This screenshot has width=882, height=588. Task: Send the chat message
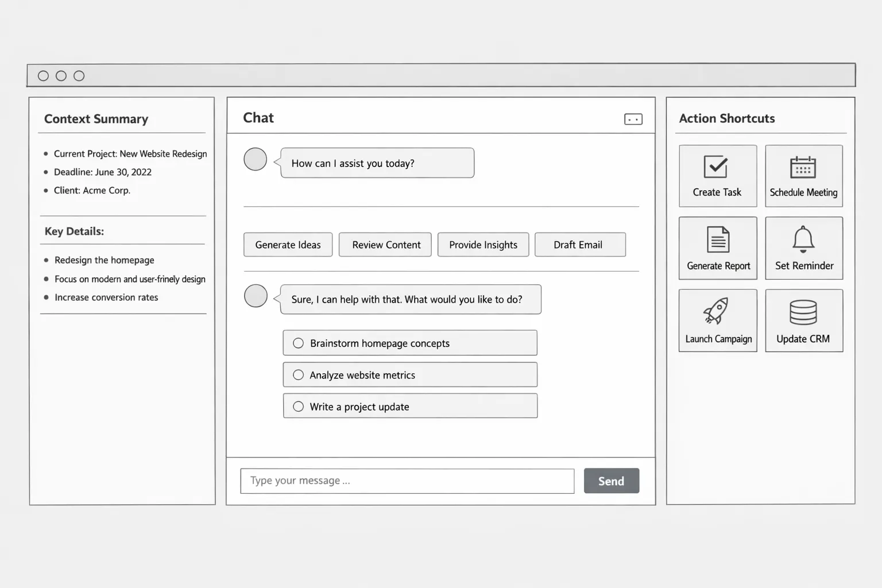(611, 481)
